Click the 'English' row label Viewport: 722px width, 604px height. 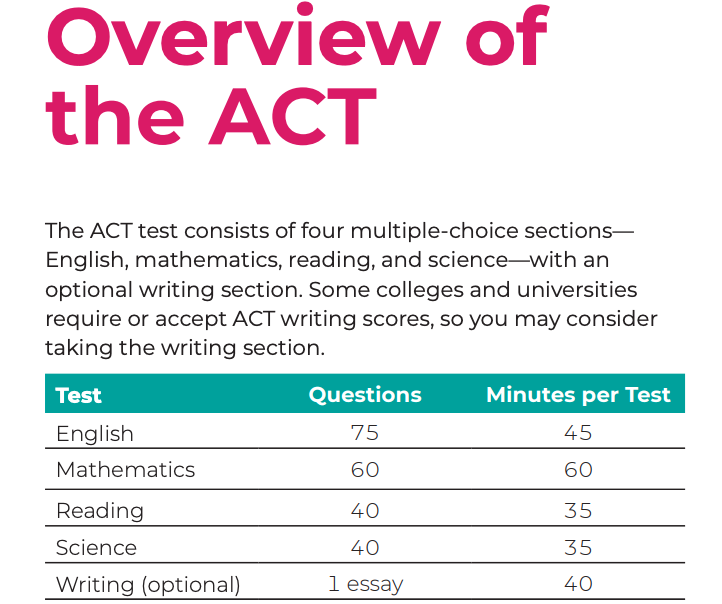[x=95, y=434]
